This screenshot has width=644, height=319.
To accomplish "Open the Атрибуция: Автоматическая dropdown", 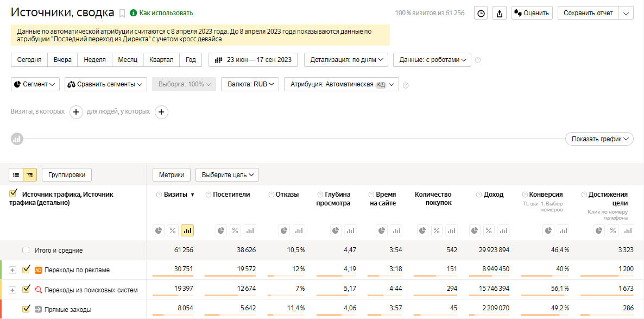I will (342, 84).
